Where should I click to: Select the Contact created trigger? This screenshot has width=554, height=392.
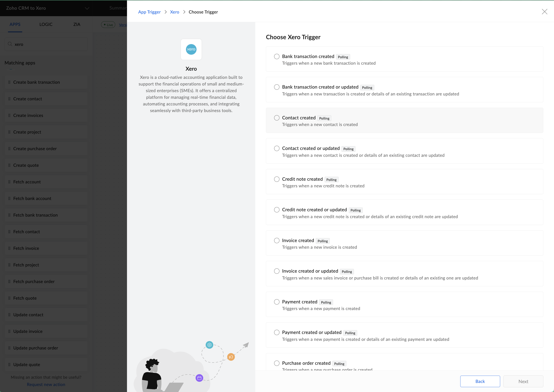point(277,118)
